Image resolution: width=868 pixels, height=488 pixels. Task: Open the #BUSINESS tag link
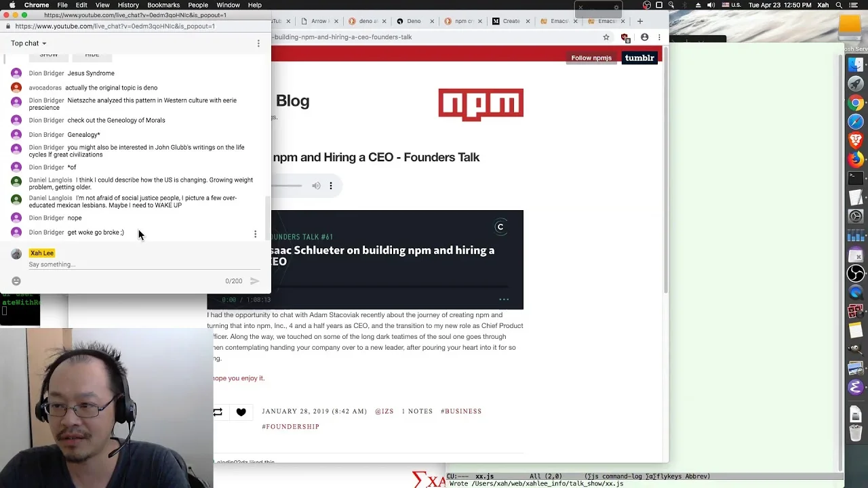pos(461,411)
